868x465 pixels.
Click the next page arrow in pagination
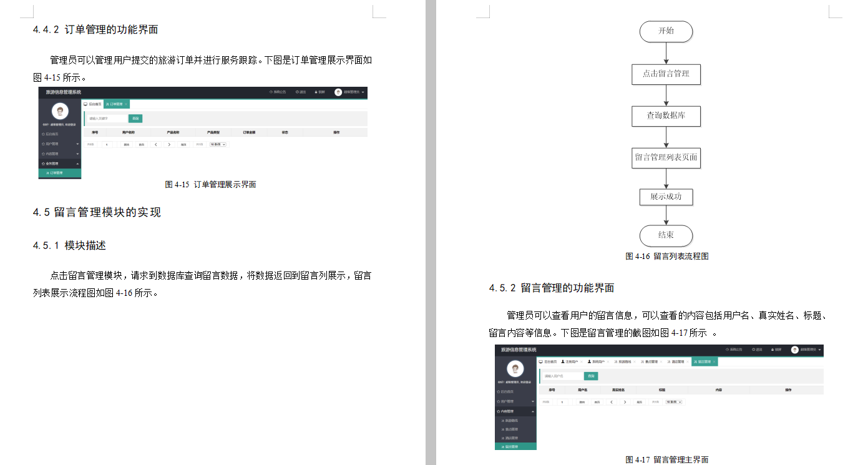624,402
